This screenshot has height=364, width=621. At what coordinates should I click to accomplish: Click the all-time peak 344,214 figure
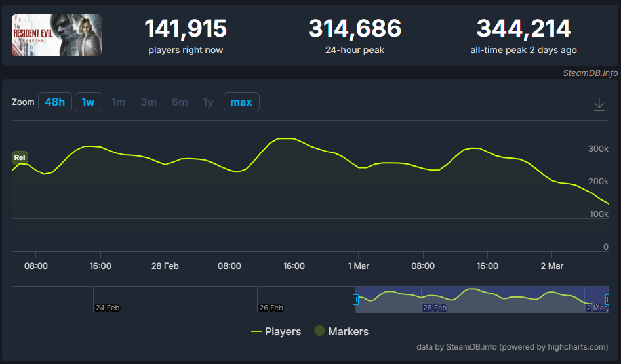(x=523, y=29)
